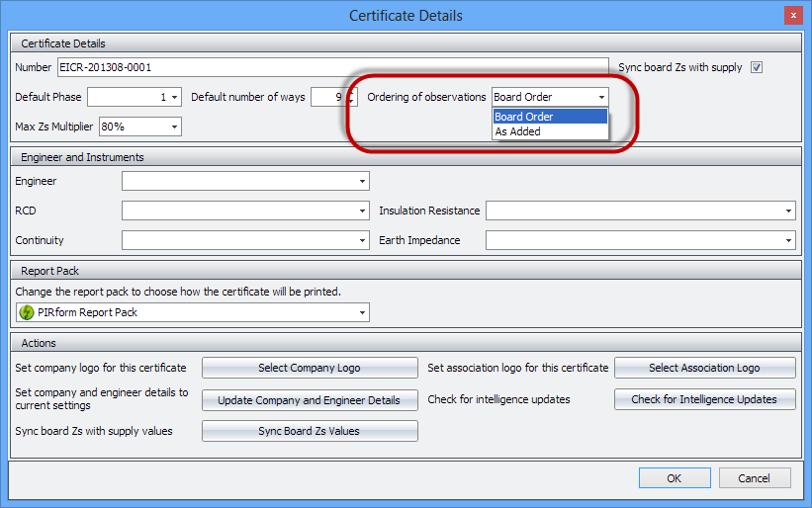Click the PIRform Report Pack green icon

(27, 312)
